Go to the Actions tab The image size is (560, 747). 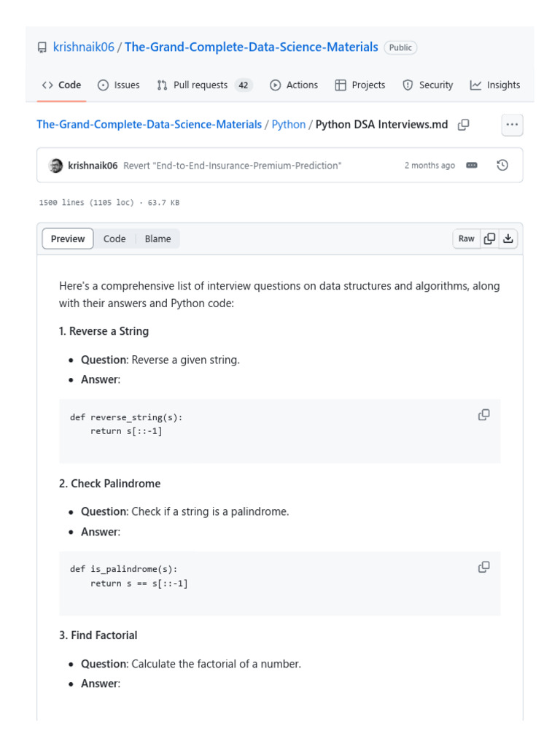point(294,85)
